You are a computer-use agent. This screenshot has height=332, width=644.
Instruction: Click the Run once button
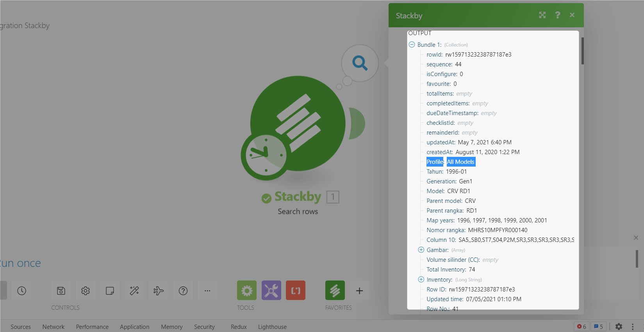point(20,263)
